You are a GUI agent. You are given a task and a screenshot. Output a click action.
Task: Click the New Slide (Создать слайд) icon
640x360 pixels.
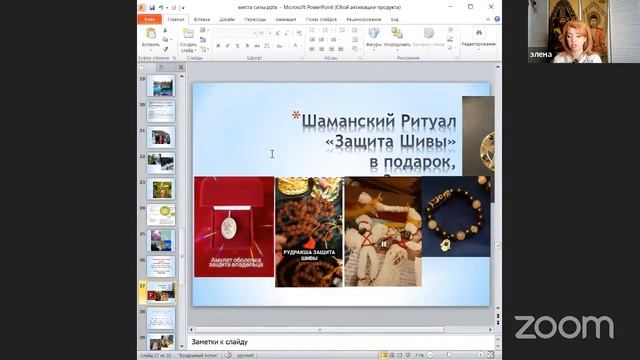point(188,34)
